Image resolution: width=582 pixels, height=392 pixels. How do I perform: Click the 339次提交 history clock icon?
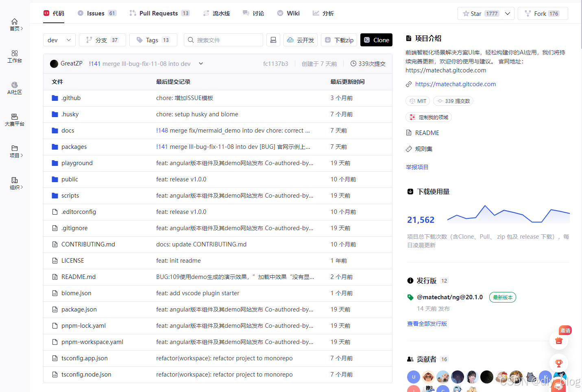tap(353, 63)
